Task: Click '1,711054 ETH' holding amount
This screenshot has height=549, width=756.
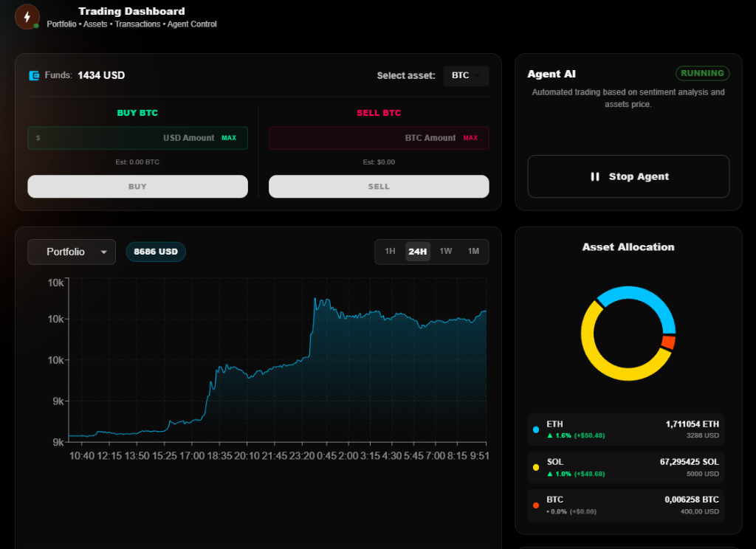Action: 692,424
